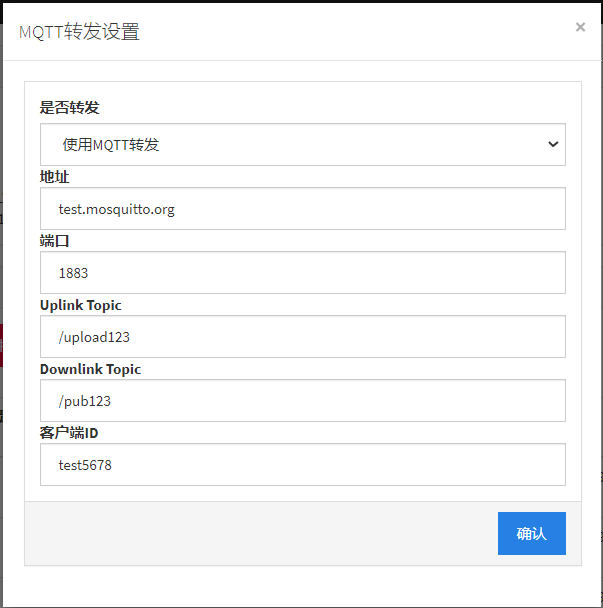Close the MQTT转发设置 dialog
This screenshot has width=603, height=608.
(x=580, y=27)
